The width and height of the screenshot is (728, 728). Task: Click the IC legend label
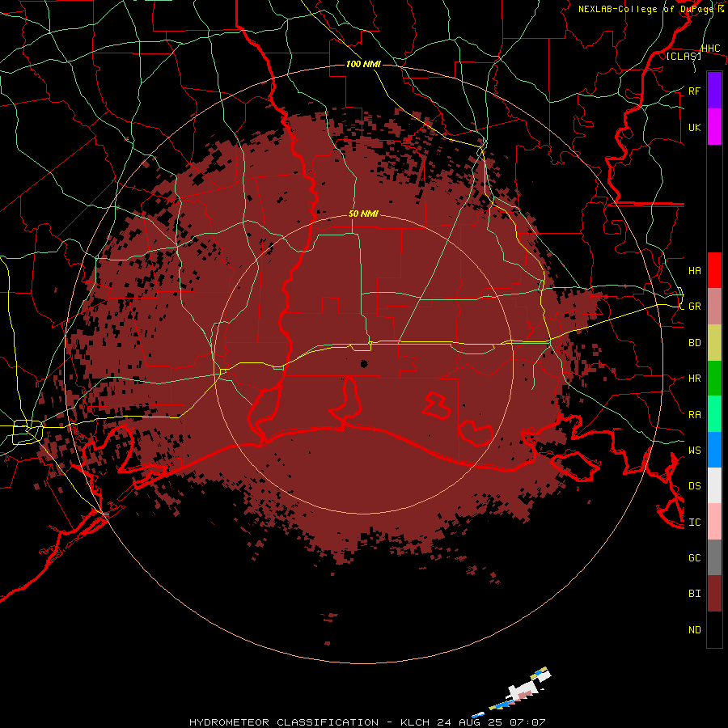coord(694,523)
